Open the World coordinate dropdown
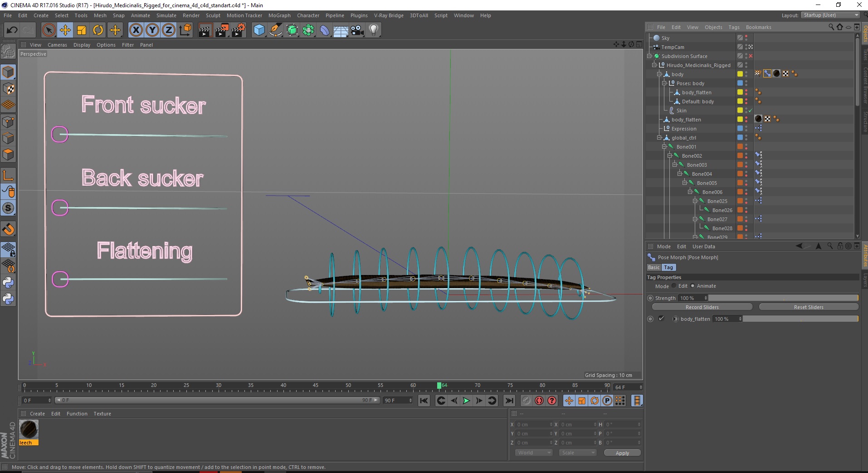The height and width of the screenshot is (473, 868). (x=534, y=453)
